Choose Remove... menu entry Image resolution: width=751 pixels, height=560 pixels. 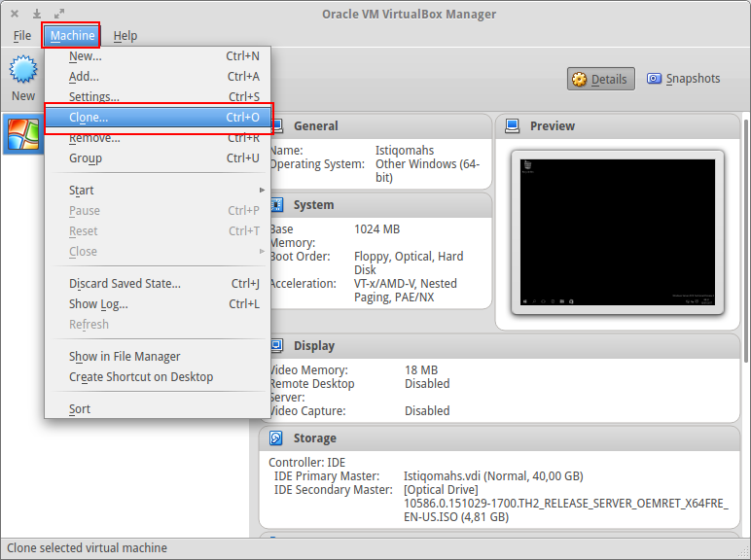coord(158,138)
